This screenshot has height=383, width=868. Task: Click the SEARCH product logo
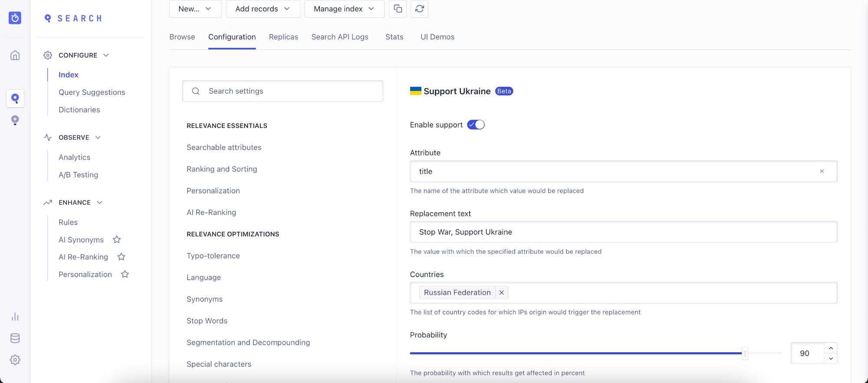(x=73, y=18)
